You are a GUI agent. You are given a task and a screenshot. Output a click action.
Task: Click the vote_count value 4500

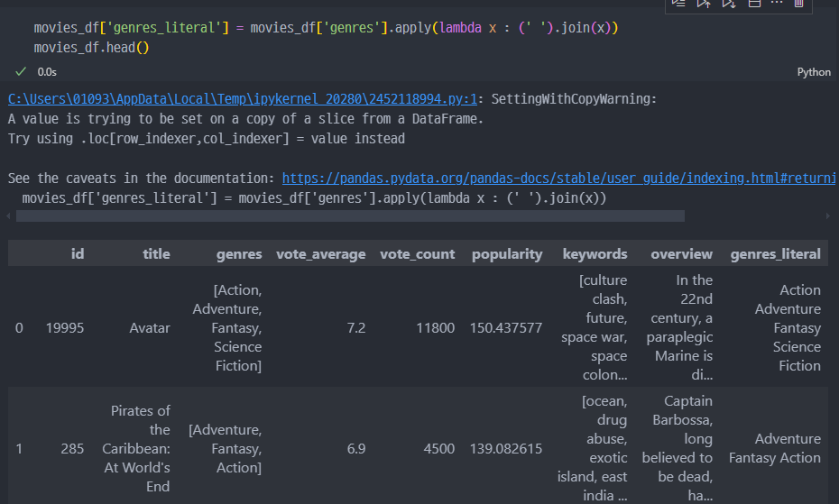click(x=438, y=449)
